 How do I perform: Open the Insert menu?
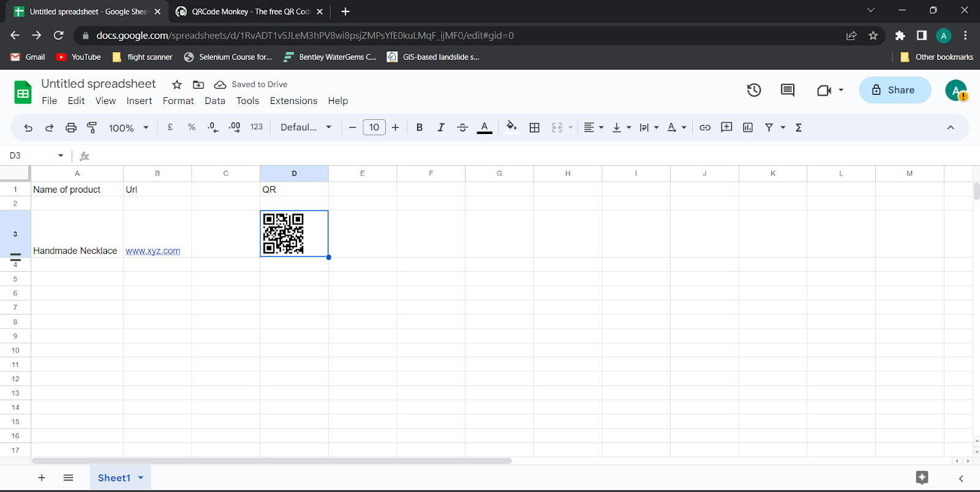point(139,101)
